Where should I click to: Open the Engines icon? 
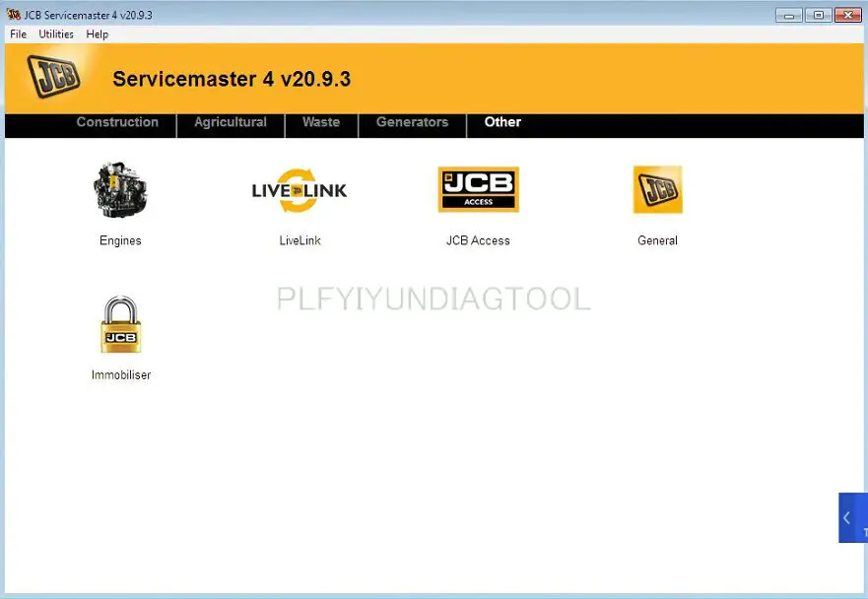tap(120, 190)
